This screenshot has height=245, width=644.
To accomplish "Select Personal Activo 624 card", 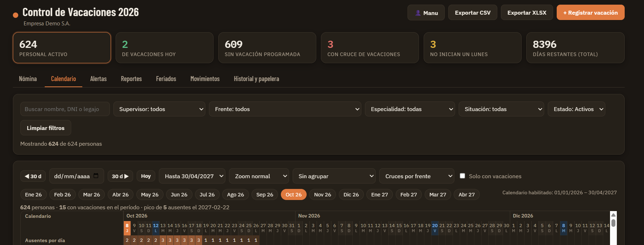I will pos(62,48).
